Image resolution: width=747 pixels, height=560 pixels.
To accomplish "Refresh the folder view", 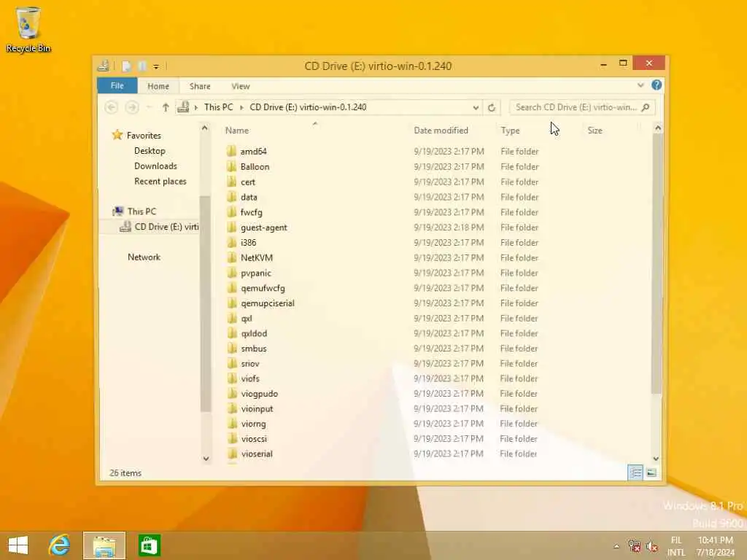I will 492,108.
